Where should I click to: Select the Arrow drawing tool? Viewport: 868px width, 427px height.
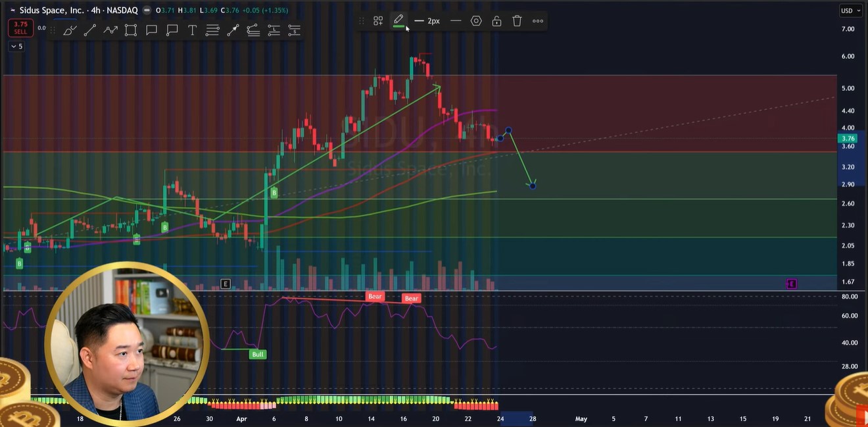tap(233, 30)
